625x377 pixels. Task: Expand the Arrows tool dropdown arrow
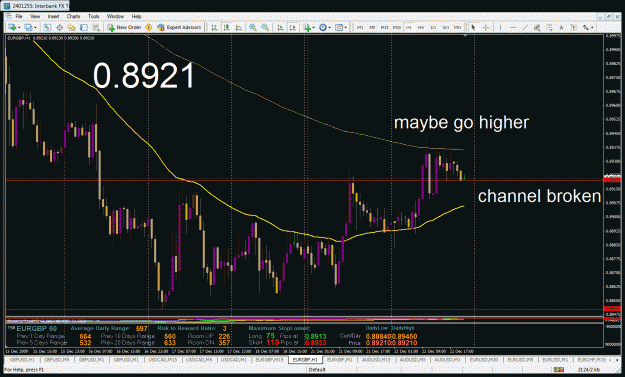tap(592, 27)
